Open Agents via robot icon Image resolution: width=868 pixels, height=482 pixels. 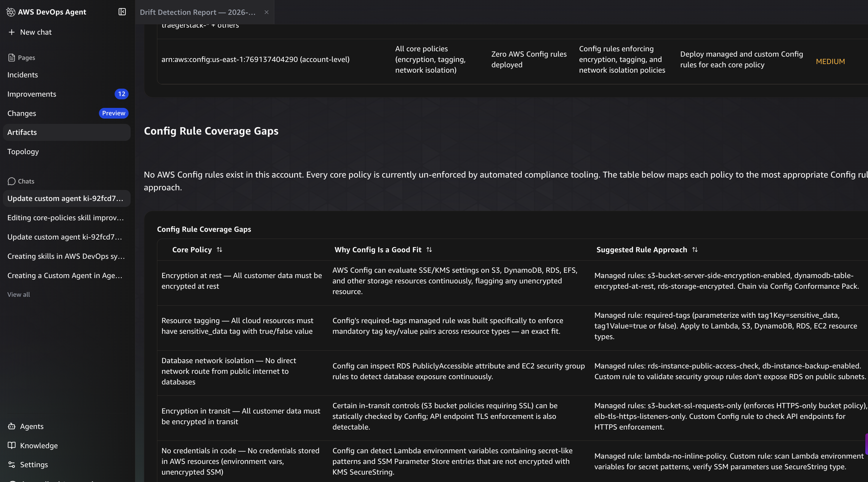pos(12,426)
